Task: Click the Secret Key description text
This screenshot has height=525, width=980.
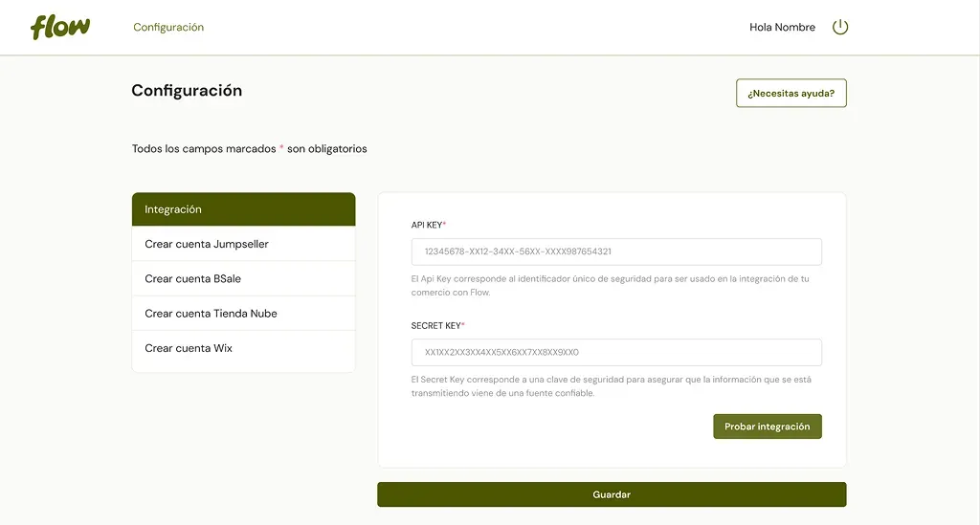Action: [612, 385]
